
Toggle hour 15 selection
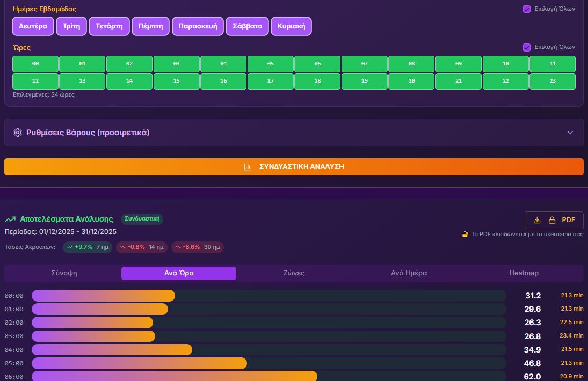(x=176, y=81)
